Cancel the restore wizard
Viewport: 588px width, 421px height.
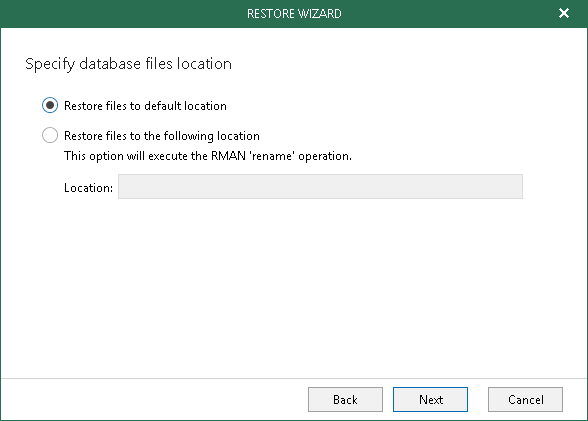525,400
